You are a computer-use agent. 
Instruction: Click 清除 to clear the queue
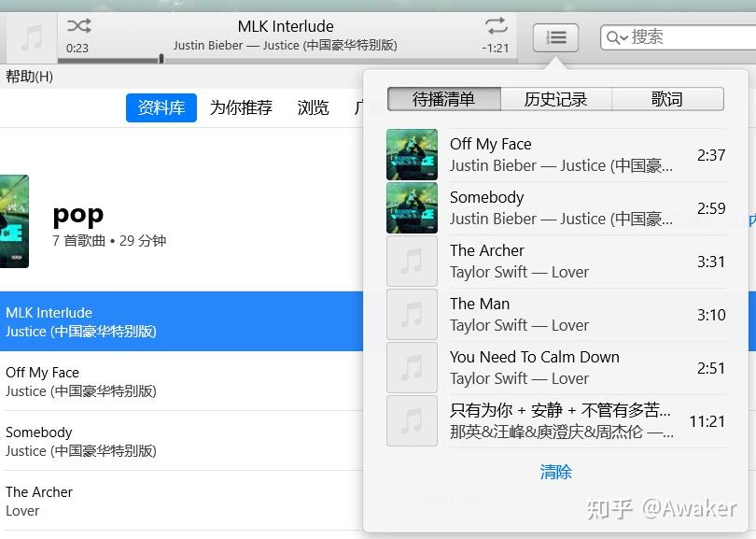click(x=555, y=473)
